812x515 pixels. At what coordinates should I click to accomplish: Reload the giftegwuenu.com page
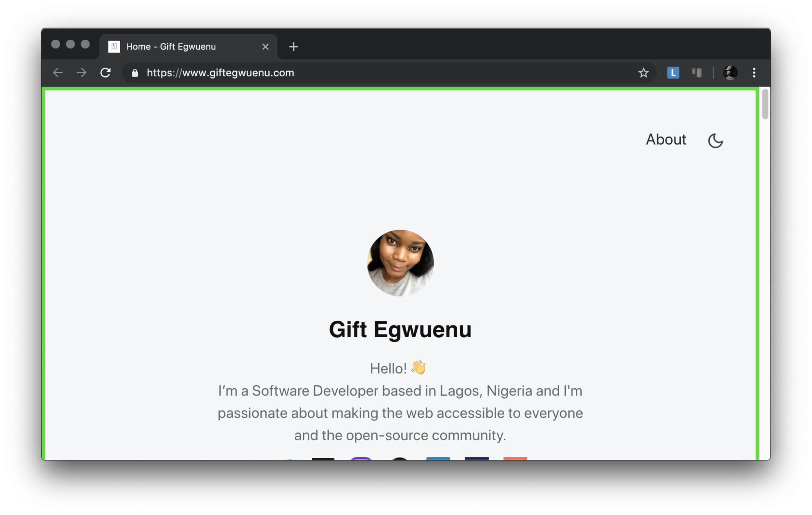coord(105,72)
